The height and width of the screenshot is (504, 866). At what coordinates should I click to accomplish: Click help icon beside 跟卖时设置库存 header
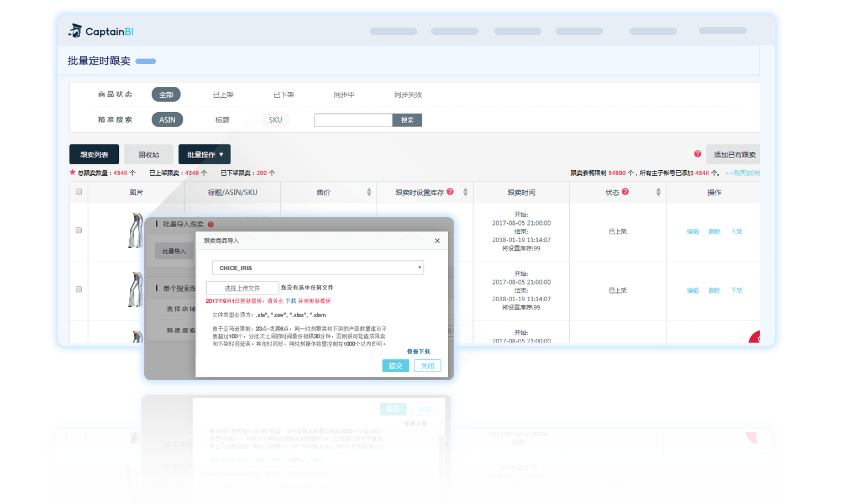[450, 192]
